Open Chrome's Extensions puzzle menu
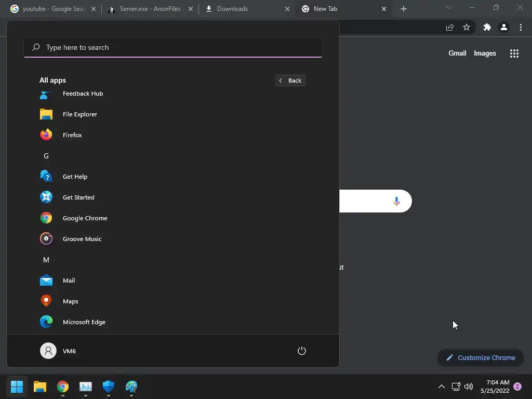 [487, 27]
